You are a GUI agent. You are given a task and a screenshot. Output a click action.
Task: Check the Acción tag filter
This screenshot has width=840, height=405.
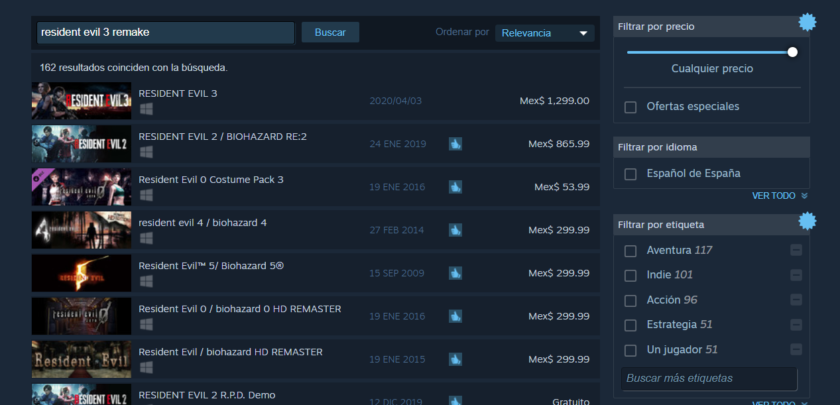(x=631, y=301)
